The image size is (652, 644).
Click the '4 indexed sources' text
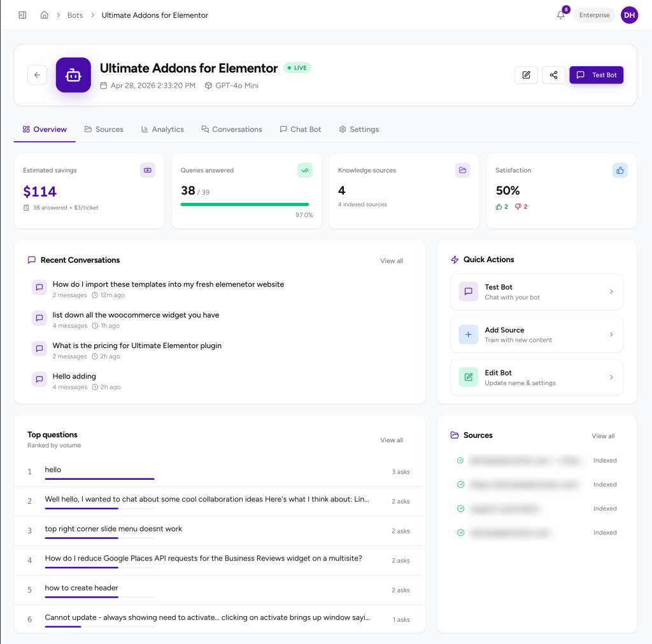[x=362, y=204]
